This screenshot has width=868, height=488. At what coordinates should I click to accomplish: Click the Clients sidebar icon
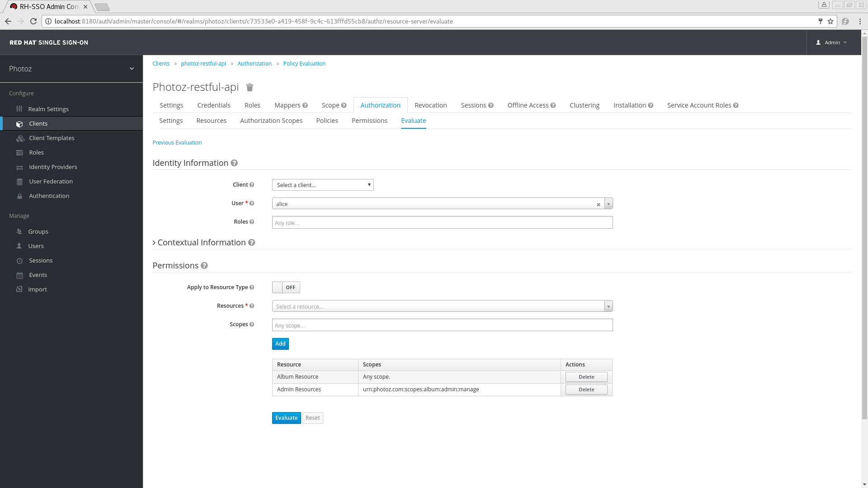coord(20,123)
